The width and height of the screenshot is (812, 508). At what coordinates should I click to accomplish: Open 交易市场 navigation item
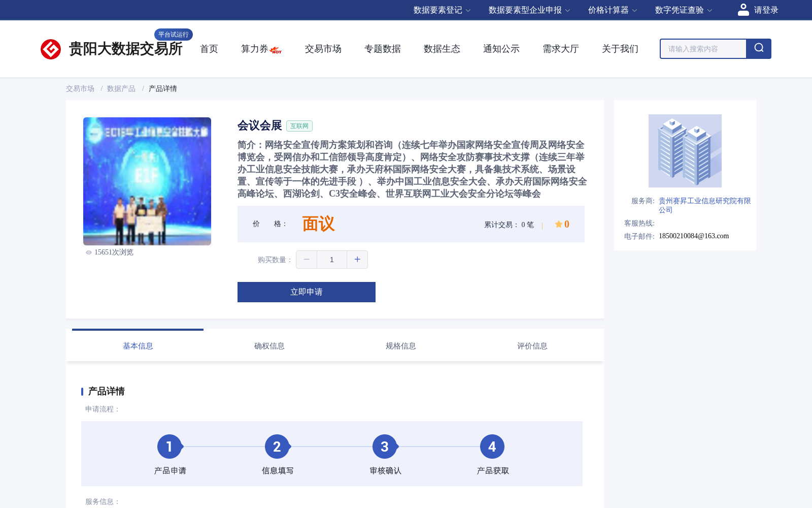click(x=323, y=49)
